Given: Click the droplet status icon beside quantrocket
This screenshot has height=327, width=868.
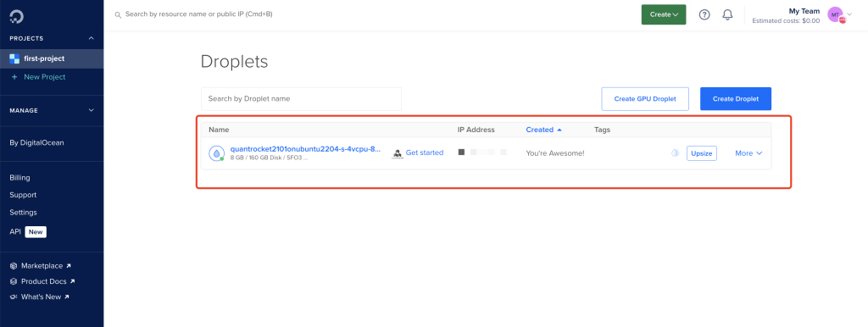Looking at the screenshot, I should point(216,153).
